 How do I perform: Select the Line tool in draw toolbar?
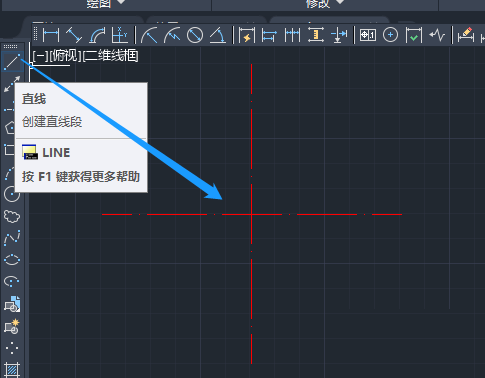(x=12, y=62)
